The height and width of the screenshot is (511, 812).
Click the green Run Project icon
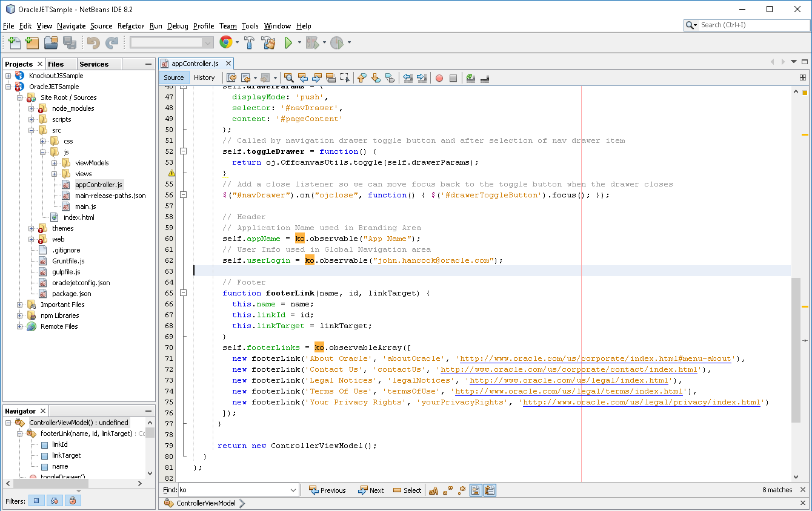pyautogui.click(x=289, y=42)
